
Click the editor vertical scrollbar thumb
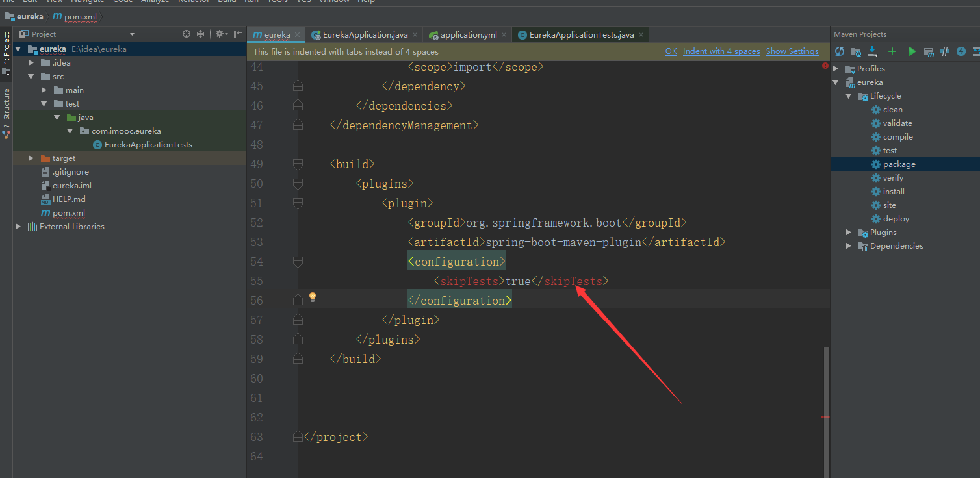click(827, 412)
